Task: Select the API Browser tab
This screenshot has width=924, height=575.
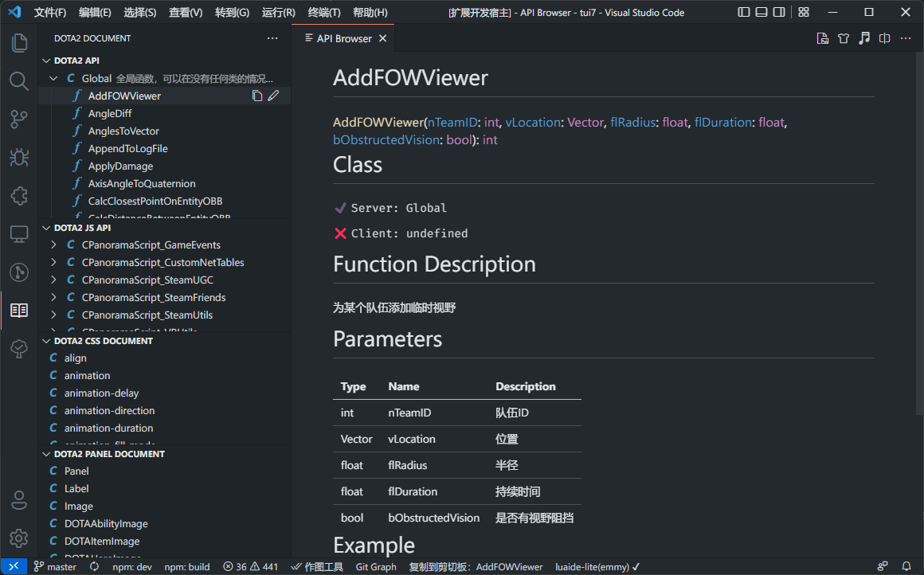Action: pos(343,38)
